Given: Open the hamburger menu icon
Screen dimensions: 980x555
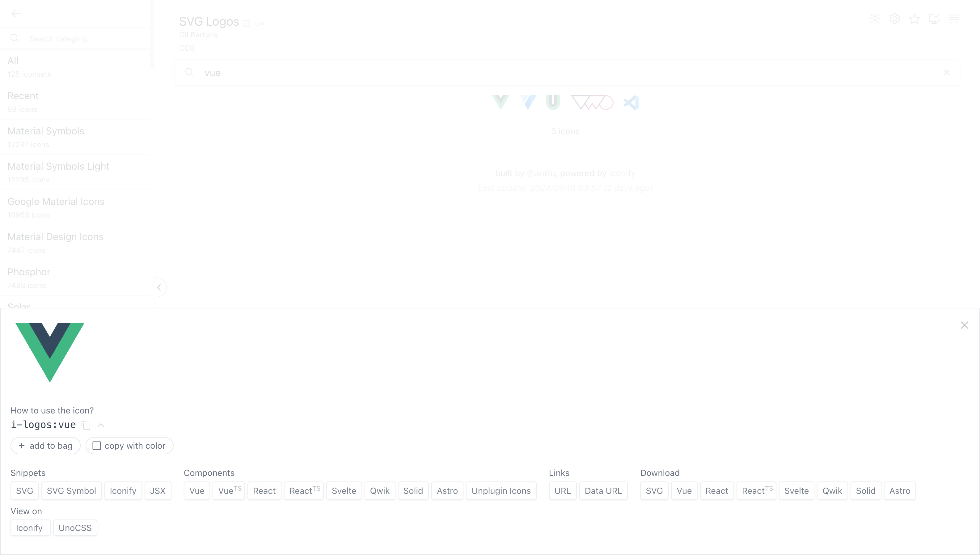Looking at the screenshot, I should 954,19.
